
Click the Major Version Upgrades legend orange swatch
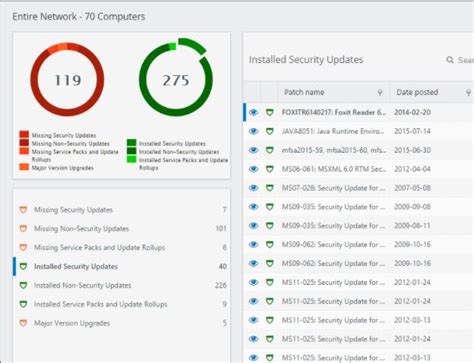(24, 167)
